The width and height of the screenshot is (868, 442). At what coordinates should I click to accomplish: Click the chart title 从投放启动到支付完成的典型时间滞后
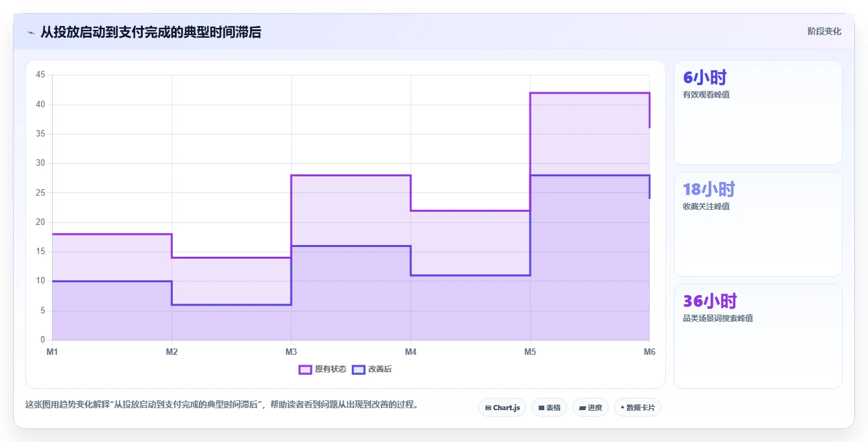151,32
